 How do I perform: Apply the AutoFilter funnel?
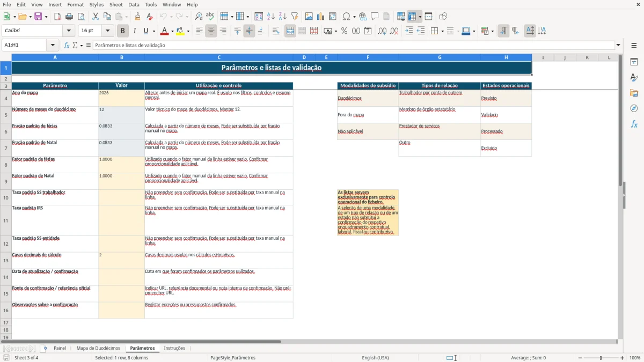tap(295, 17)
